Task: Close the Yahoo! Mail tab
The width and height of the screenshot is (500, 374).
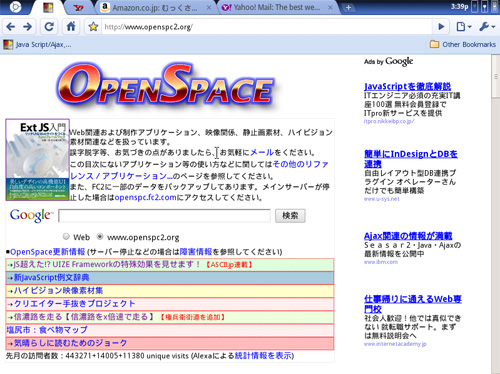Action: click(330, 8)
